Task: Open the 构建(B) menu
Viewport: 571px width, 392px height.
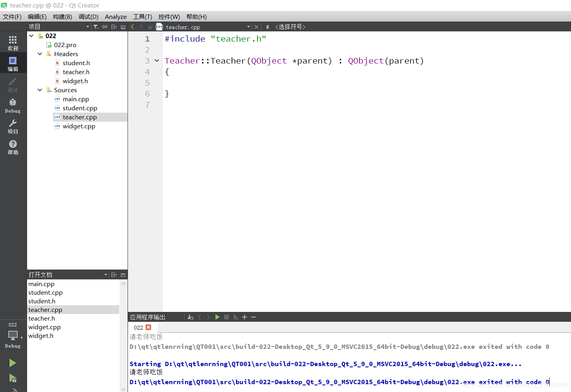Action: tap(62, 16)
